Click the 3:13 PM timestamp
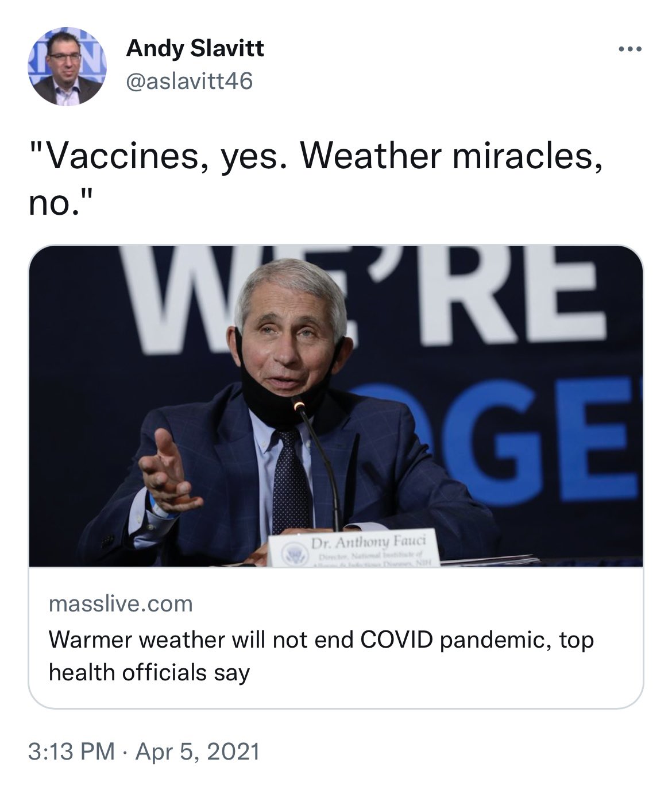This screenshot has height=786, width=672. pyautogui.click(x=71, y=752)
